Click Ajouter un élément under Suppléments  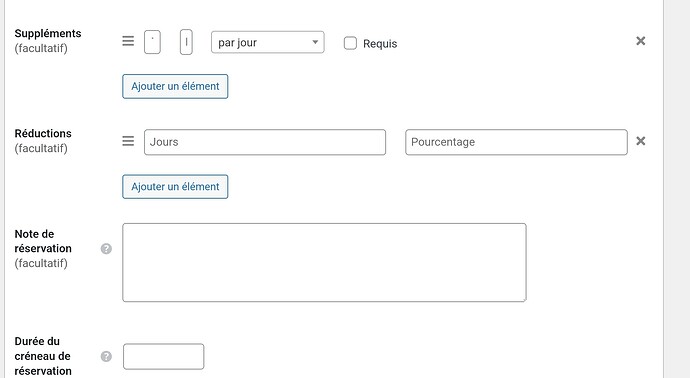coord(175,86)
